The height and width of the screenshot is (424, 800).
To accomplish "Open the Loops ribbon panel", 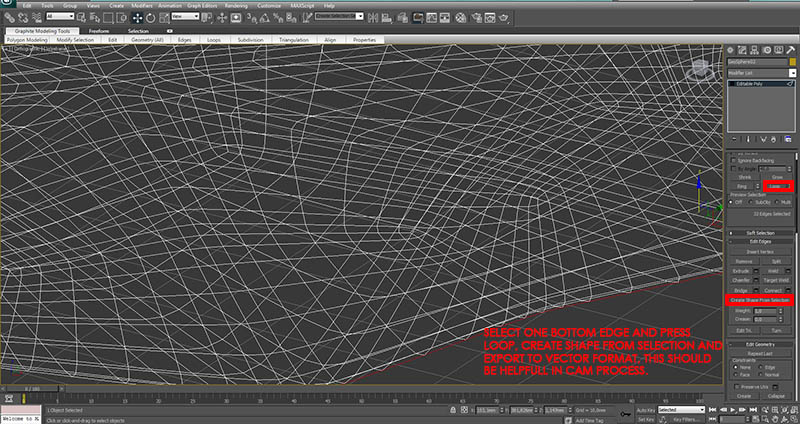I will pyautogui.click(x=213, y=40).
